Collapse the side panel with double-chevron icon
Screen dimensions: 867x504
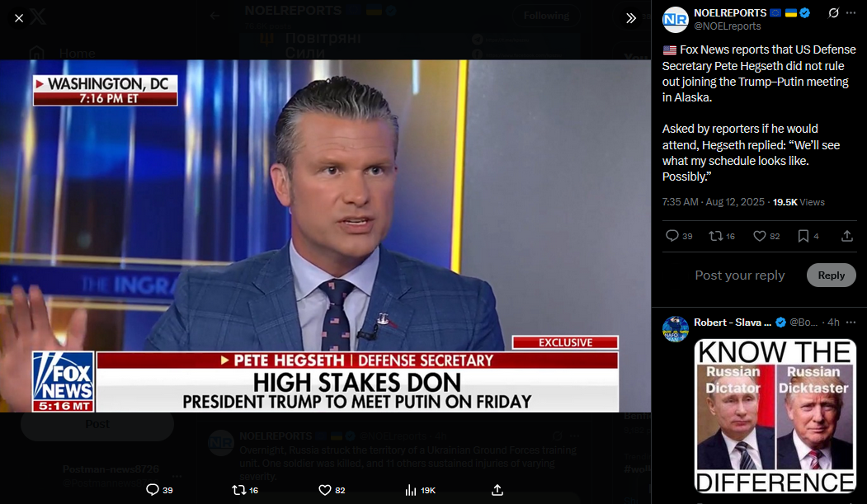point(631,18)
